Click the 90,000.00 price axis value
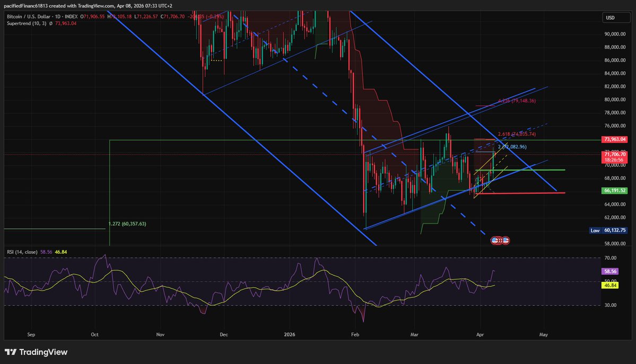The image size is (636, 364). (x=615, y=34)
